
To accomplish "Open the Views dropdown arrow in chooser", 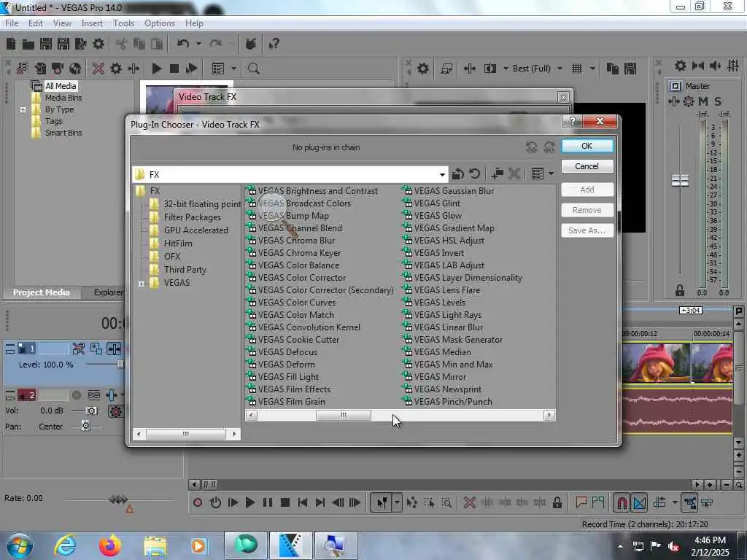I will pos(551,174).
